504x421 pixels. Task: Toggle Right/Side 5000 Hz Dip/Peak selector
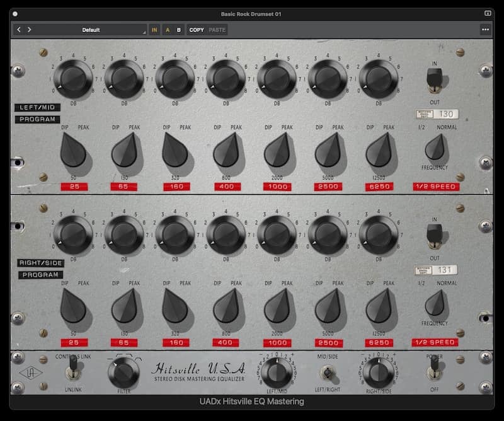pyautogui.click(x=328, y=306)
